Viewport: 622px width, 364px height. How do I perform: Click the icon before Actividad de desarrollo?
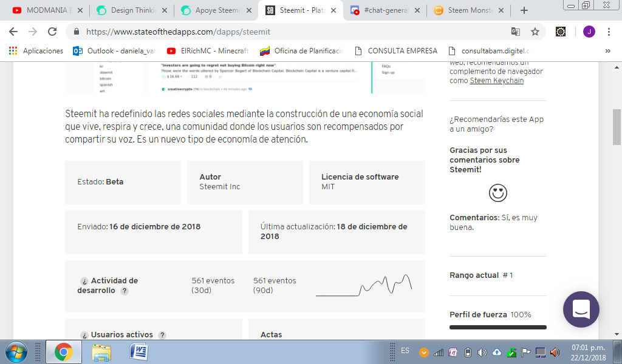(84, 281)
